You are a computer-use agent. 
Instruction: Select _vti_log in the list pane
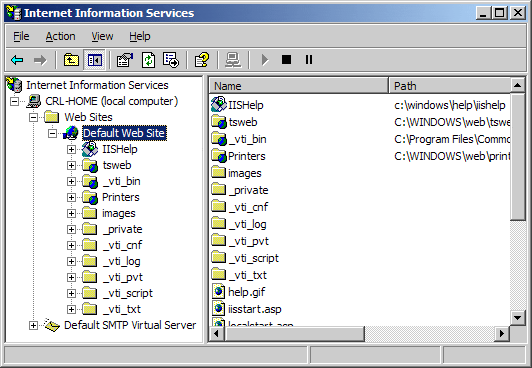pyautogui.click(x=247, y=224)
